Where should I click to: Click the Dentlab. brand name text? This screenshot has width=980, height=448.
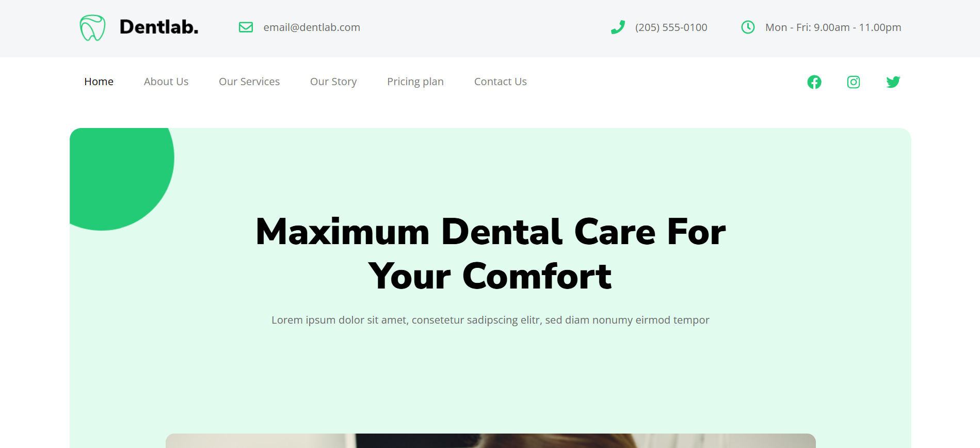click(159, 27)
